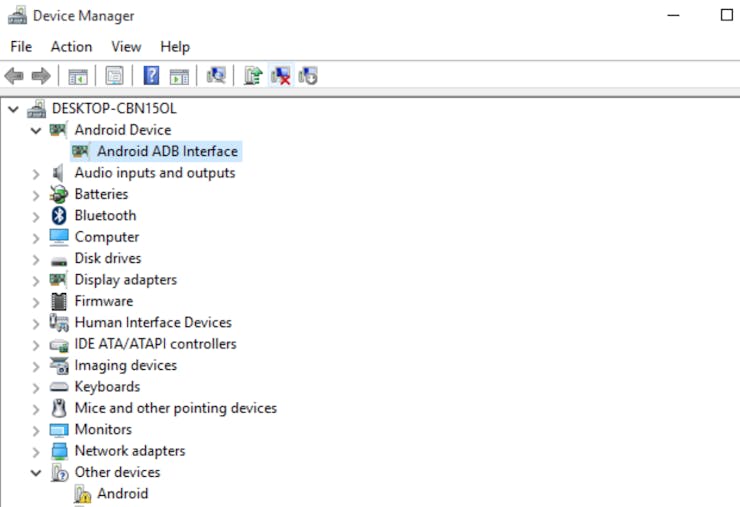Click the Android warning device icon

click(82, 494)
